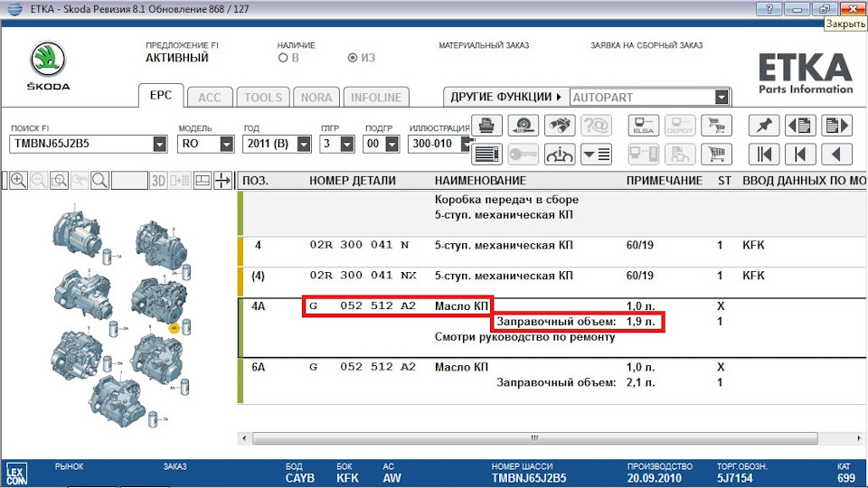868x488 pixels.
Task: Click the splitter arrow icon next to table
Action: tap(222, 181)
